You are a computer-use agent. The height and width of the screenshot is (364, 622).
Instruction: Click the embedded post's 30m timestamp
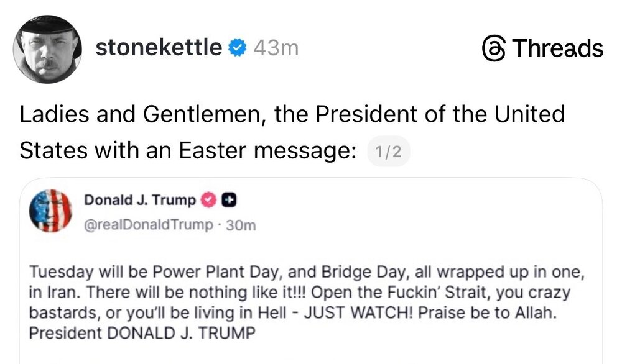pyautogui.click(x=242, y=225)
